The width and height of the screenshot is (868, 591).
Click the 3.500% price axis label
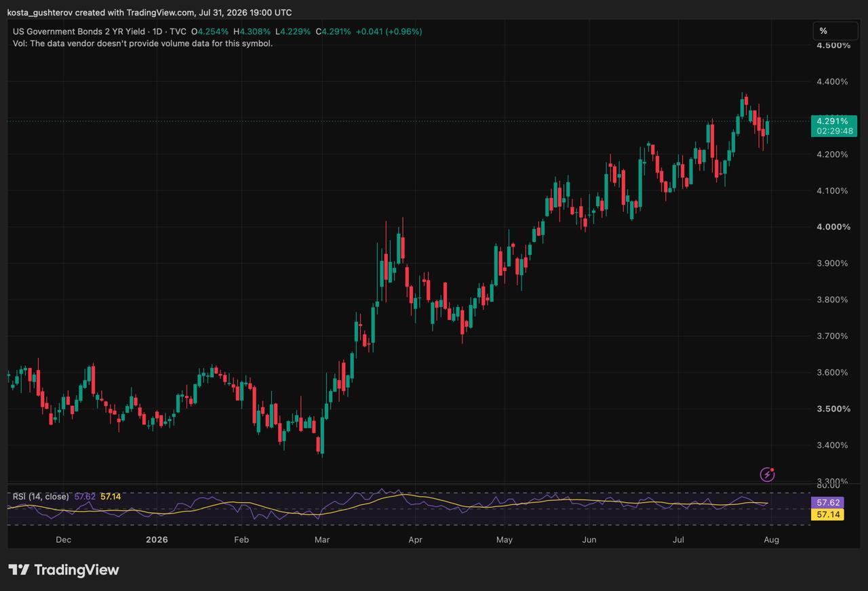click(x=833, y=409)
